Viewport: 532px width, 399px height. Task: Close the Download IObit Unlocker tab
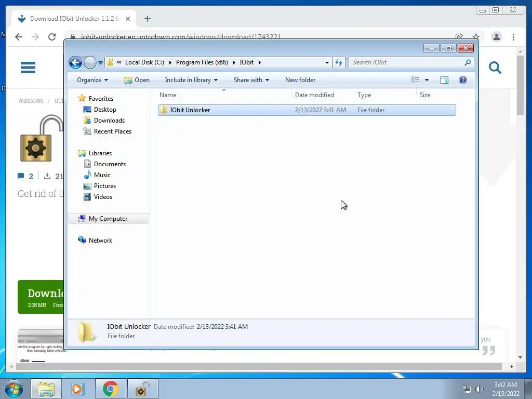(128, 19)
